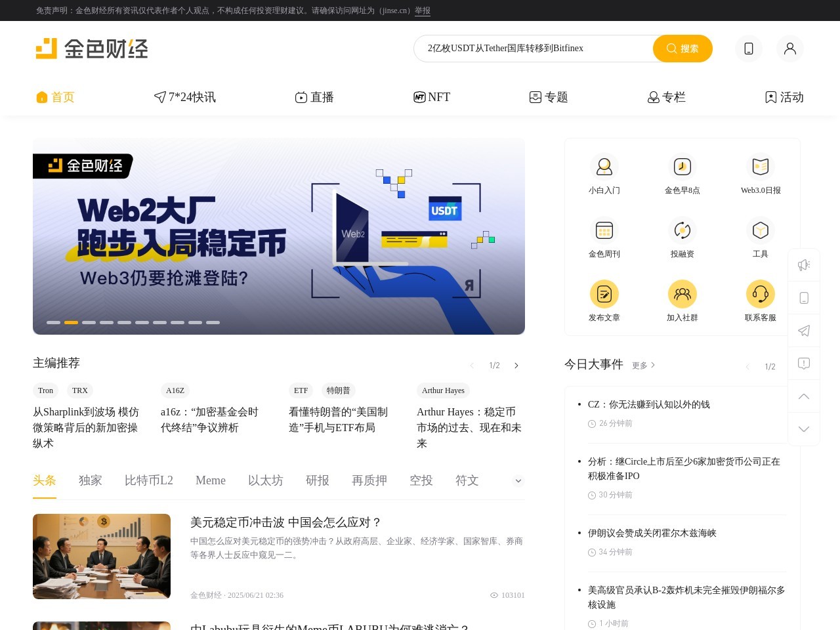This screenshot has width=840, height=630.
Task: Click the floating up arrow
Action: coord(804,396)
